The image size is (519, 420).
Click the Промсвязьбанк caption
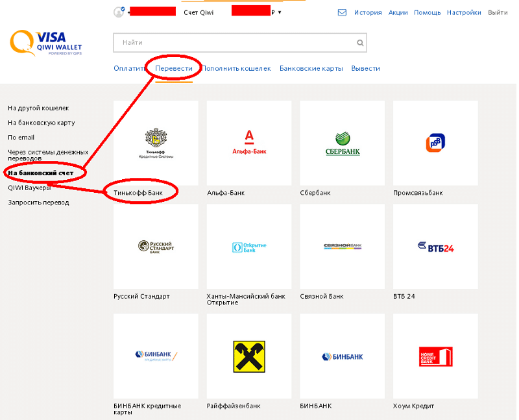tap(418, 193)
